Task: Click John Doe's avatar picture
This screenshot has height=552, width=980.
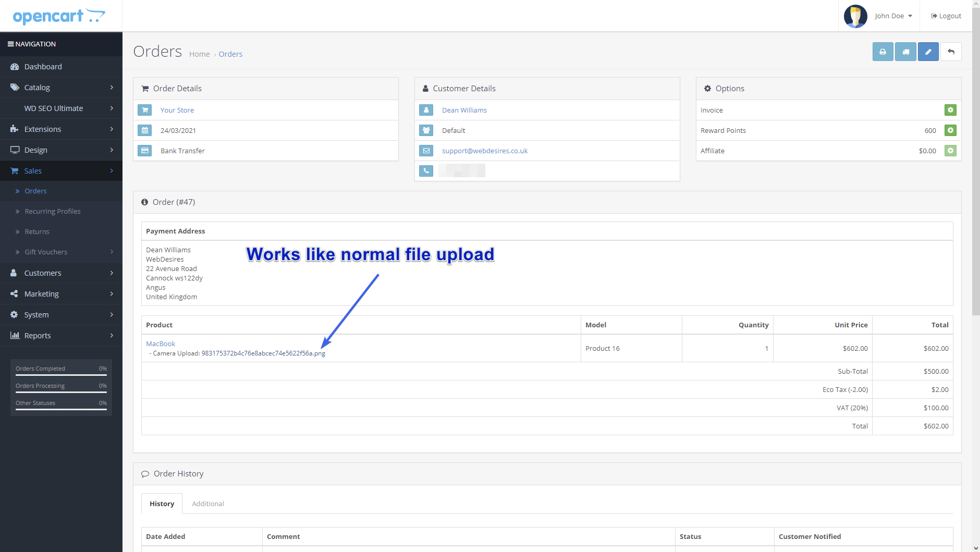Action: click(x=855, y=16)
